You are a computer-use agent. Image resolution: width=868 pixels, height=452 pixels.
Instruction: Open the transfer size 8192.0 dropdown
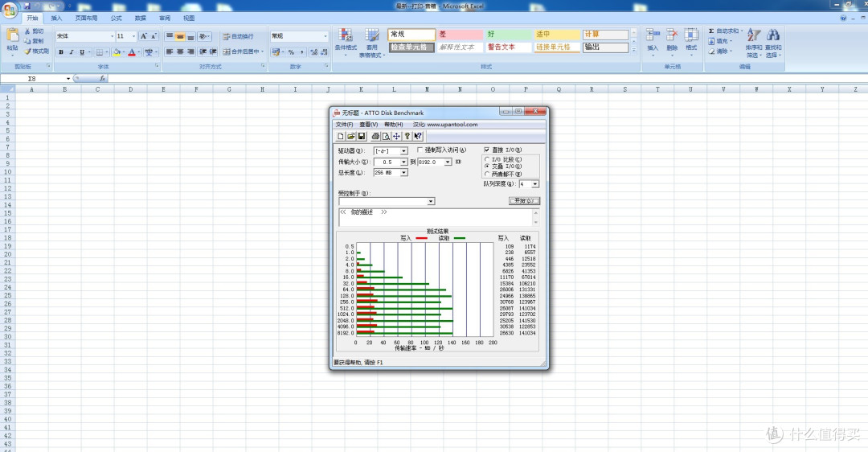pyautogui.click(x=448, y=162)
